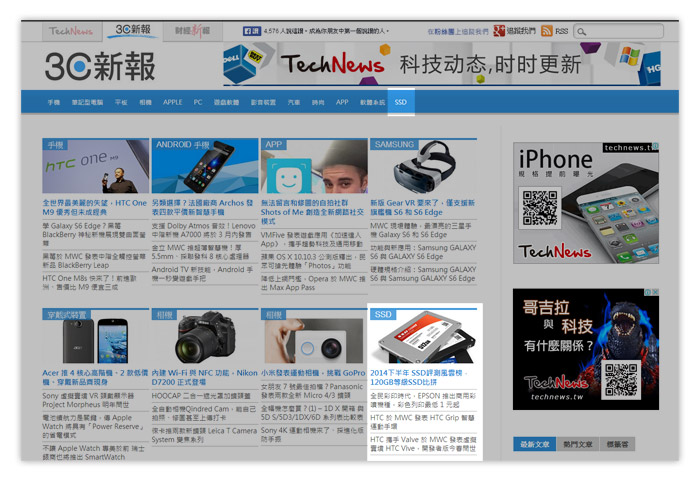Open the Gear VR headset thumbnail
700x483 pixels.
coord(423,166)
